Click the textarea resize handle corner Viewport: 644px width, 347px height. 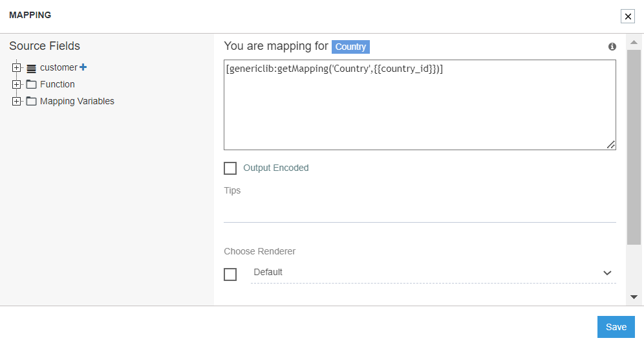[x=611, y=145]
